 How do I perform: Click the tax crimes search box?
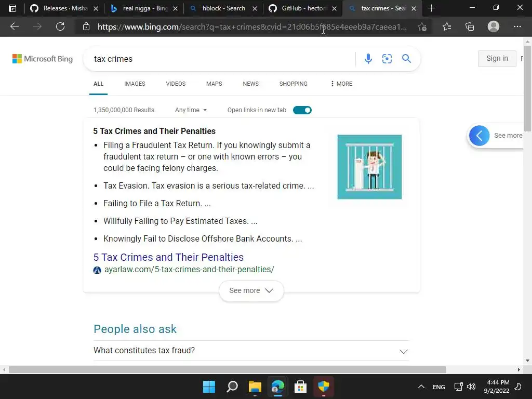pos(220,59)
